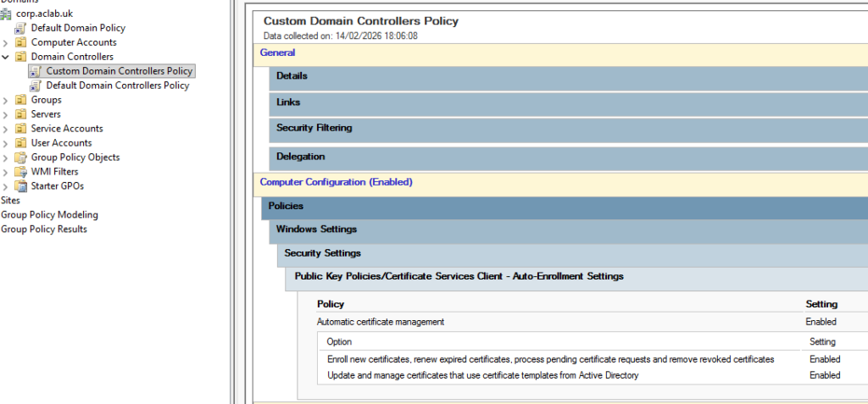Screen dimensions: 868x404
Task: Click the Group Policy Objects folder icon
Action: tap(21, 158)
